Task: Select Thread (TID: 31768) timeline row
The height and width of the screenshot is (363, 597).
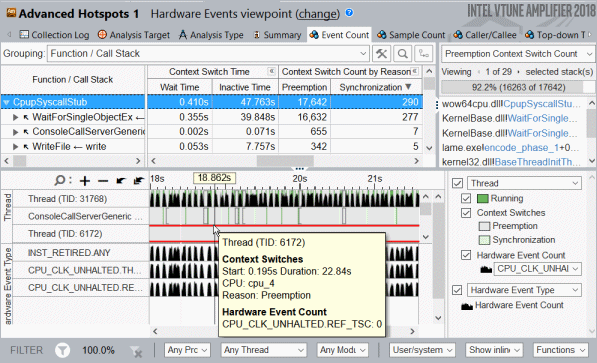Action: tap(67, 199)
